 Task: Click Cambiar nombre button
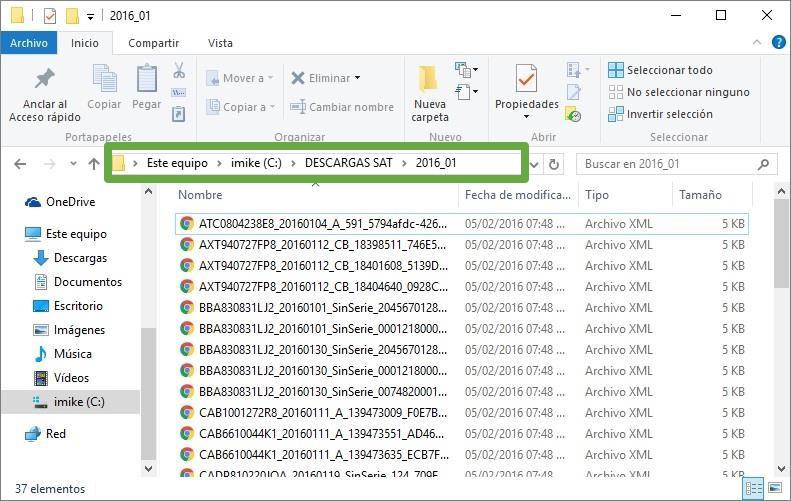[342, 107]
